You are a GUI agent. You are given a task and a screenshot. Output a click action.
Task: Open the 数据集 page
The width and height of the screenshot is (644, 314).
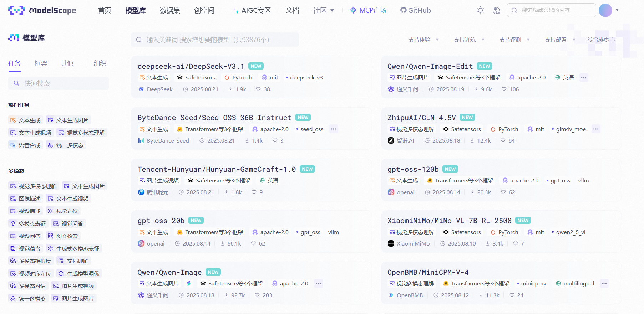[170, 10]
